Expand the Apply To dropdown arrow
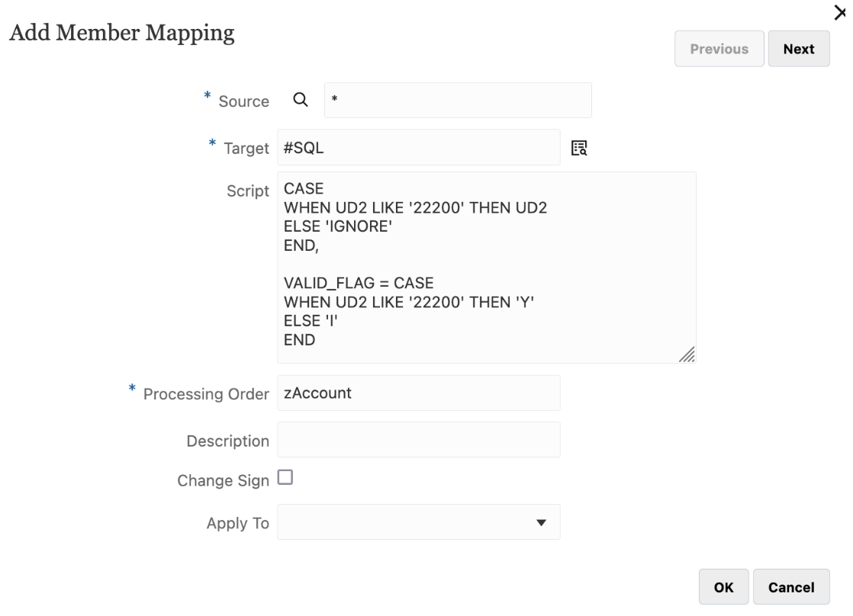This screenshot has width=853, height=616. click(x=541, y=523)
